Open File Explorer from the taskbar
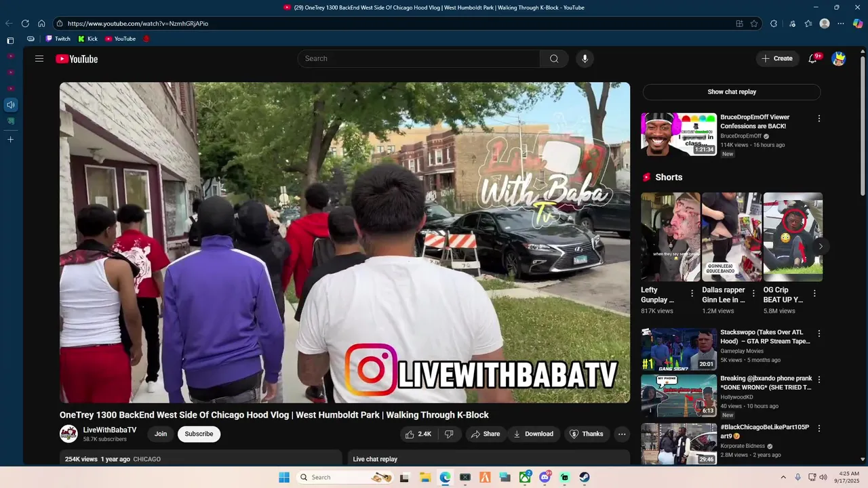This screenshot has height=488, width=868. [425, 477]
